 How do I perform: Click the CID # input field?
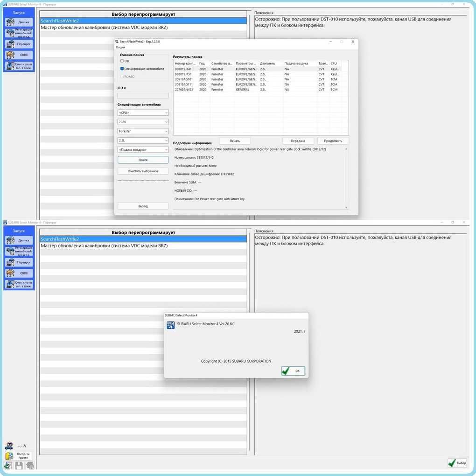tap(143, 96)
